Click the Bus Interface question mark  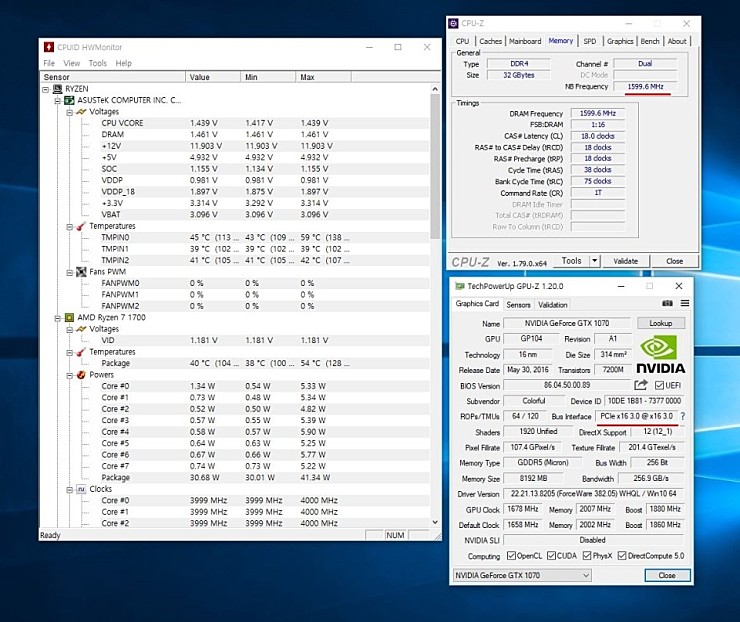tap(683, 416)
